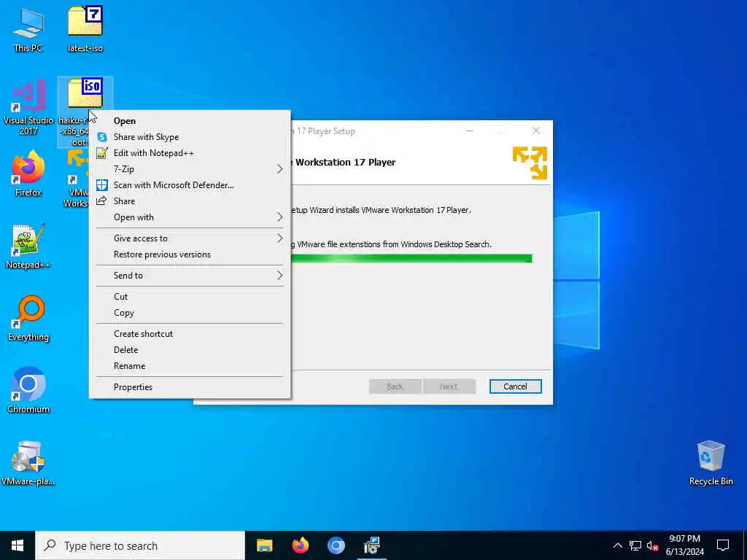The image size is (747, 560).
Task: Launch Chromium from the taskbar
Action: click(x=336, y=545)
